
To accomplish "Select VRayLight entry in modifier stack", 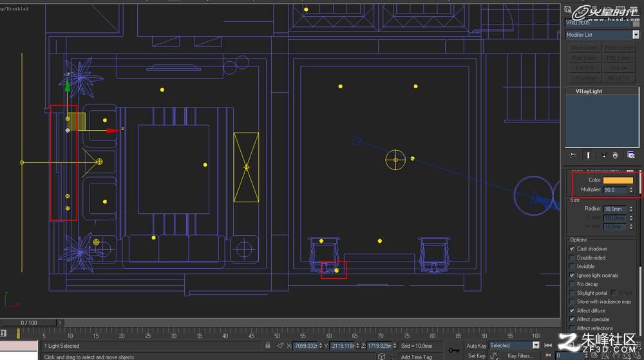I will pyautogui.click(x=589, y=91).
